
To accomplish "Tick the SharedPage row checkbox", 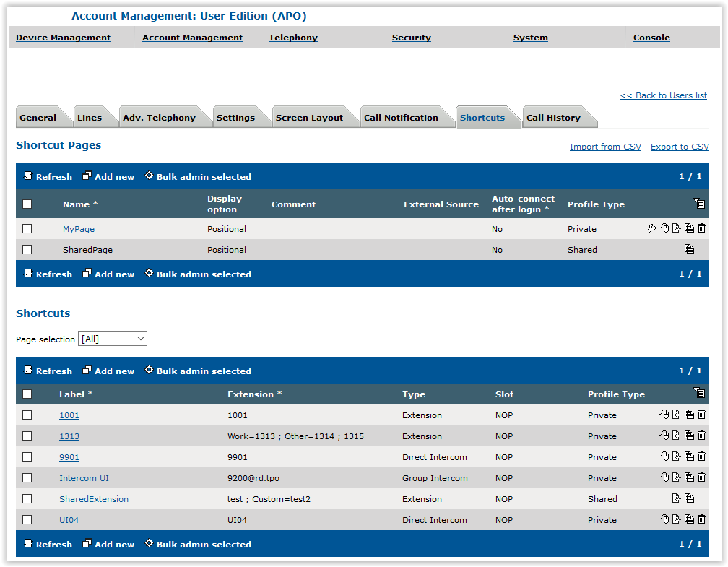I will (x=27, y=249).
